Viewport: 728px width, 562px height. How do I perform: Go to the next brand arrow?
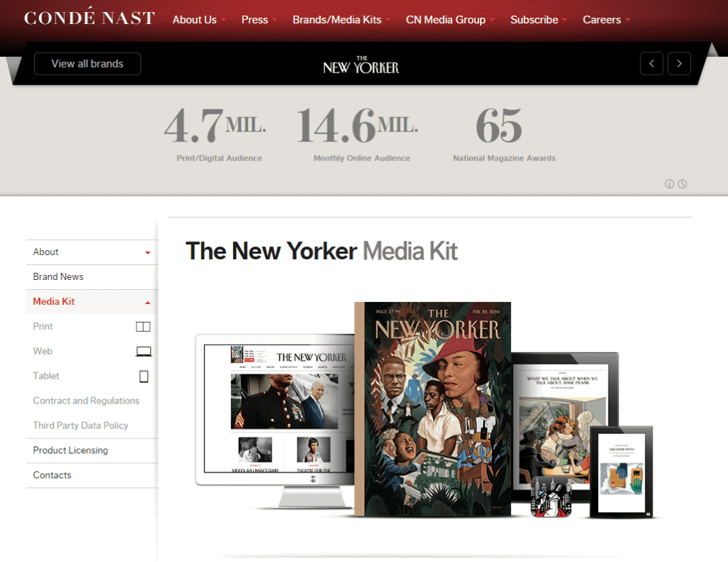point(679,63)
